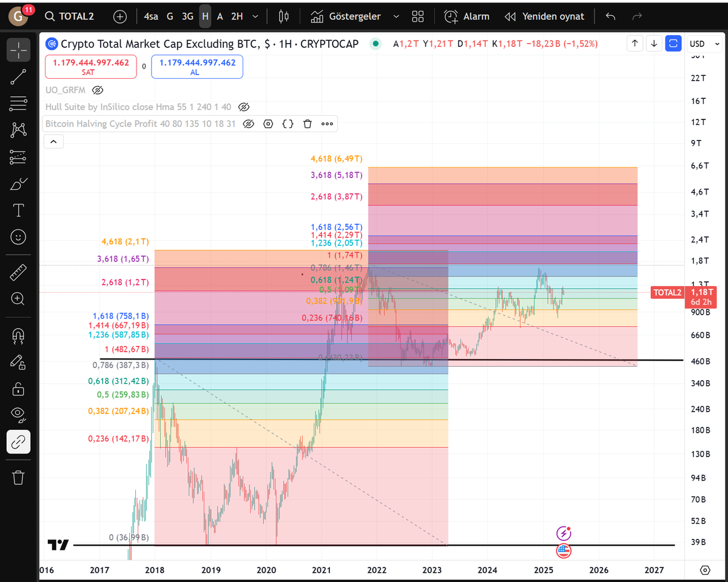Click the US flag economic event marker

click(564, 550)
